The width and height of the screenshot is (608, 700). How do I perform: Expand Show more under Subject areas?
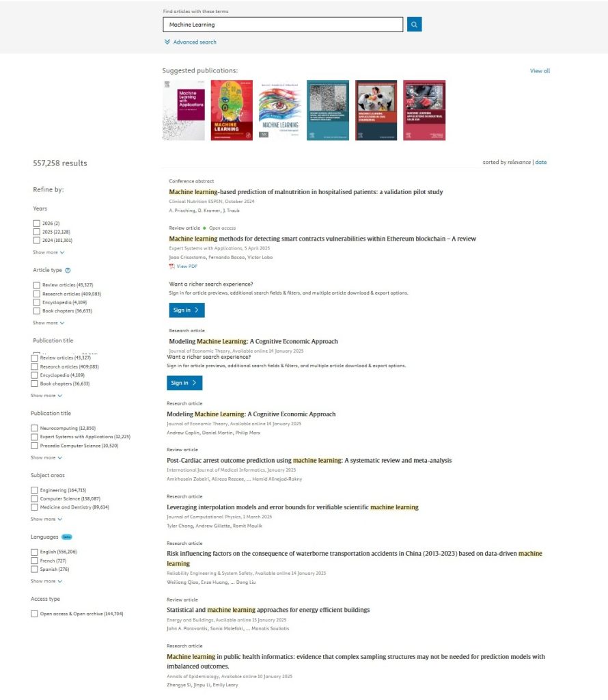coord(46,520)
